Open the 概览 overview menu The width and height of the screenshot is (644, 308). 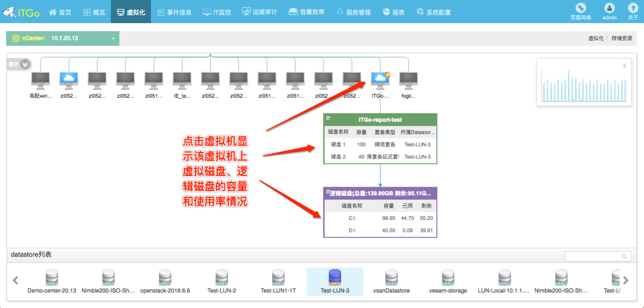point(94,12)
